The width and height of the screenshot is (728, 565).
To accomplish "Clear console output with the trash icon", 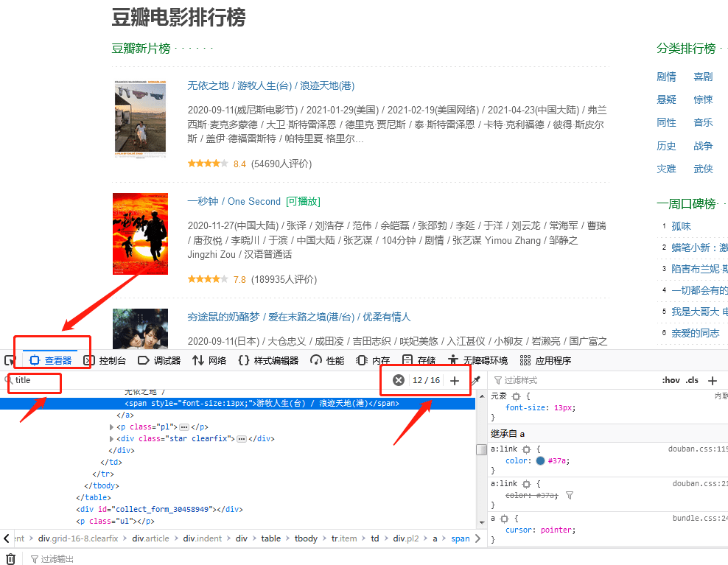I will tap(10, 559).
